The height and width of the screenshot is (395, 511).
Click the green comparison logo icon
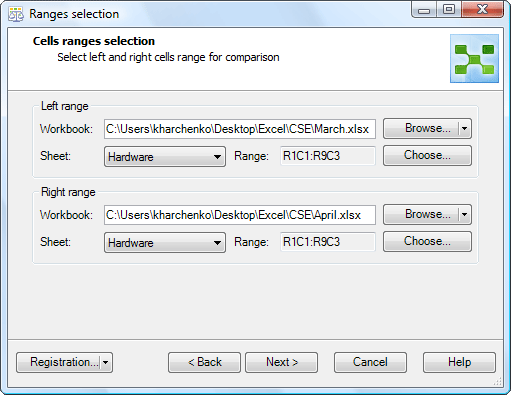pos(474,58)
